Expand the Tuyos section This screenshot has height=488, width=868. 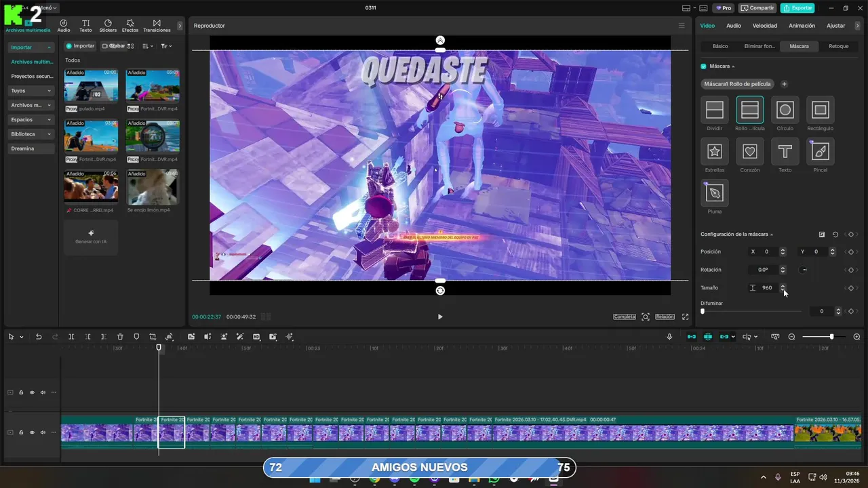[31, 91]
